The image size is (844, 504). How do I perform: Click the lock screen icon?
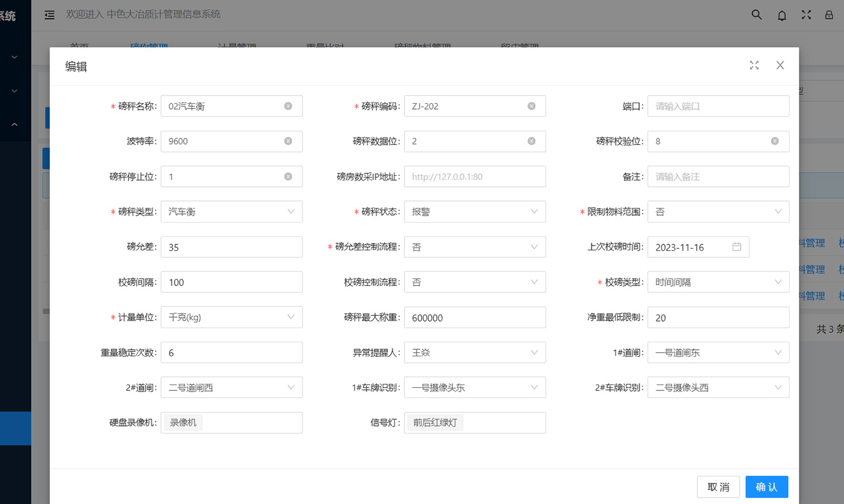pyautogui.click(x=829, y=15)
